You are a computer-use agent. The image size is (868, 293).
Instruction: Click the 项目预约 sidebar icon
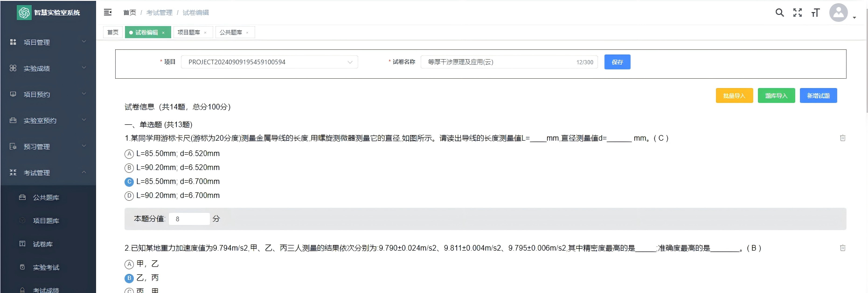[x=13, y=94]
